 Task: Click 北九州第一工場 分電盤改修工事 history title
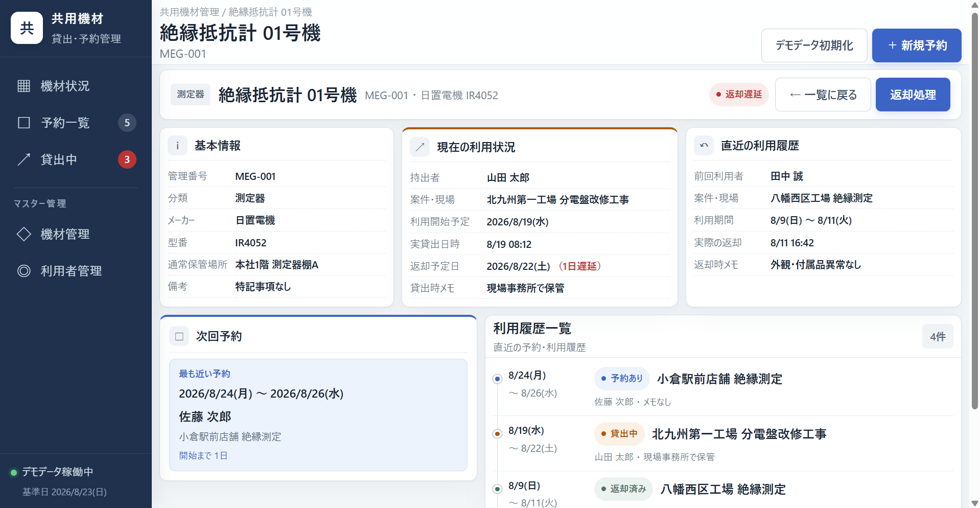tap(739, 434)
